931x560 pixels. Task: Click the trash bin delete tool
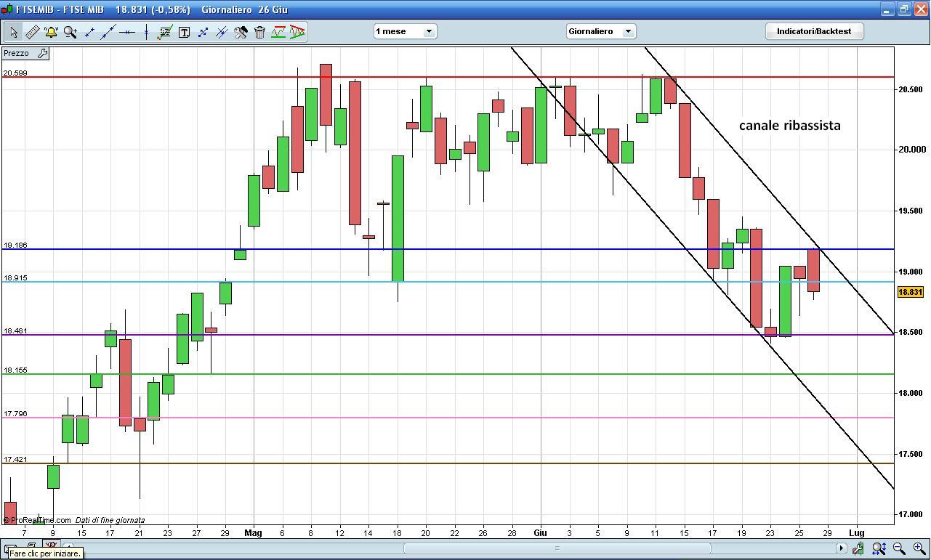coord(259,32)
